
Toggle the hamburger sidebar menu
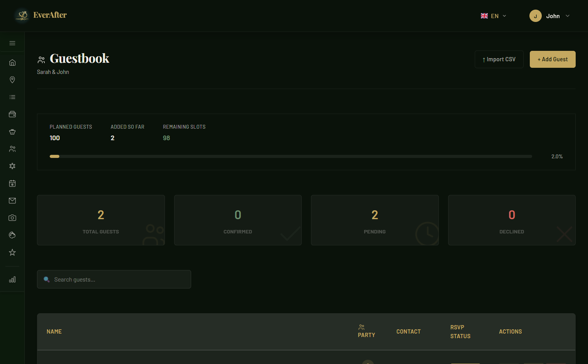[x=12, y=43]
